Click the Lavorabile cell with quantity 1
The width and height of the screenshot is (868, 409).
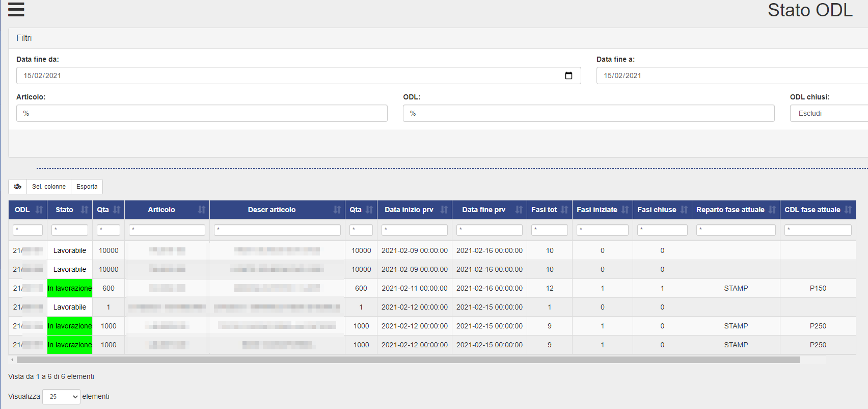70,307
